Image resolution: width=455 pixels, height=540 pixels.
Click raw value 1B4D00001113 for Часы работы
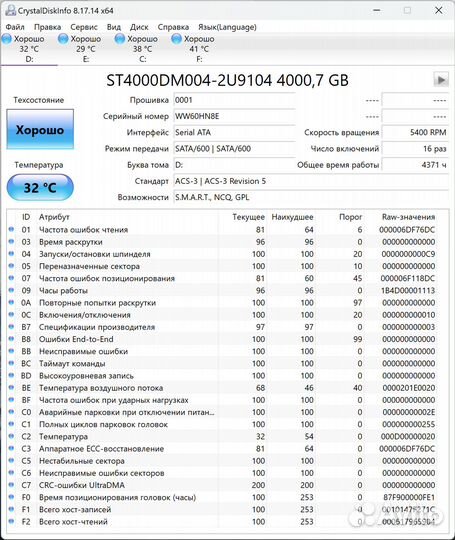tap(408, 290)
